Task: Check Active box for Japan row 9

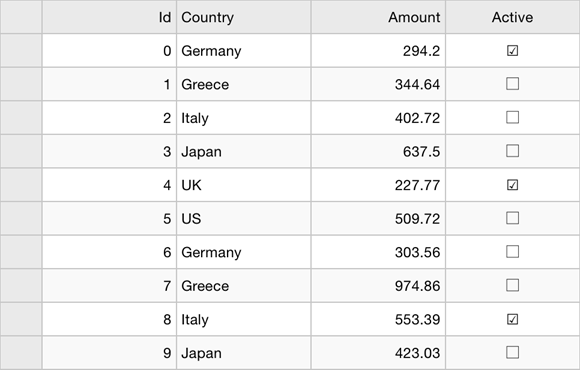Action: click(512, 353)
